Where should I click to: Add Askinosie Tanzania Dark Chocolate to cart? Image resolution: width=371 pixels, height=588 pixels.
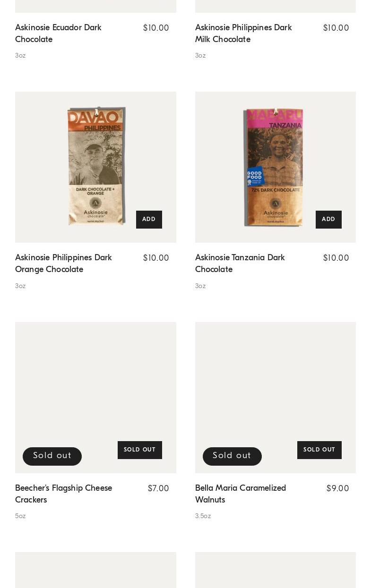pyautogui.click(x=328, y=220)
